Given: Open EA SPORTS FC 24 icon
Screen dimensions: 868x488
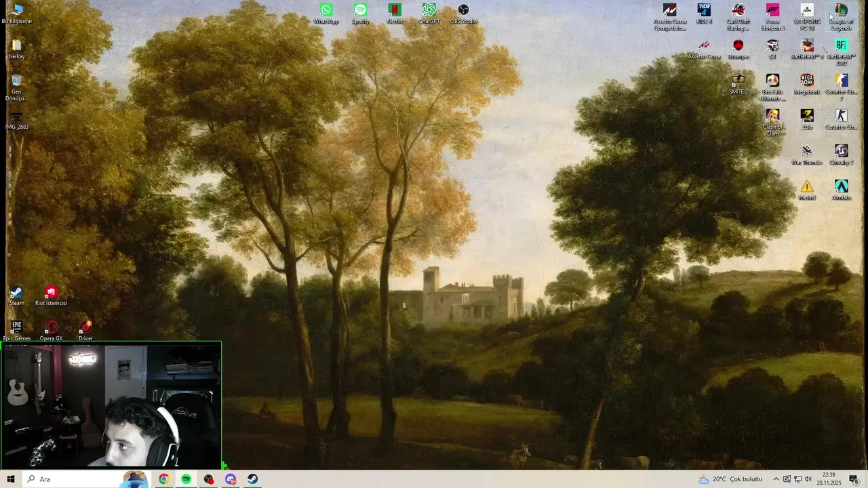Looking at the screenshot, I should pos(807,17).
